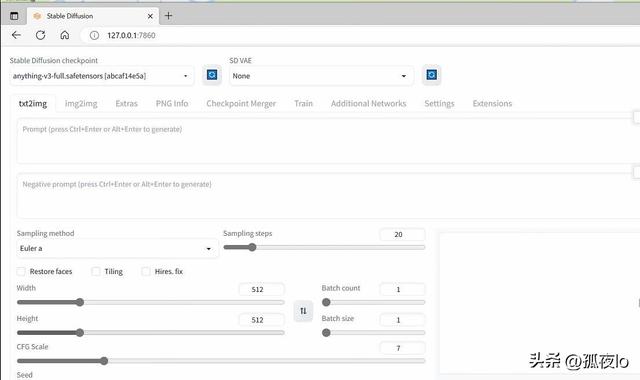Open the Train tab
Screen dimensions: 640x380
coord(303,104)
